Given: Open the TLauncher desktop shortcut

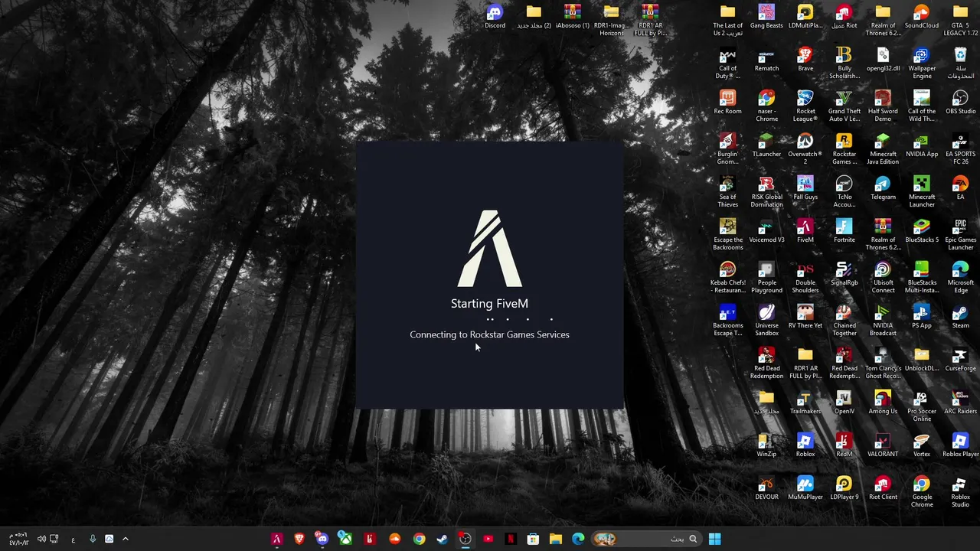Looking at the screenshot, I should point(766,145).
